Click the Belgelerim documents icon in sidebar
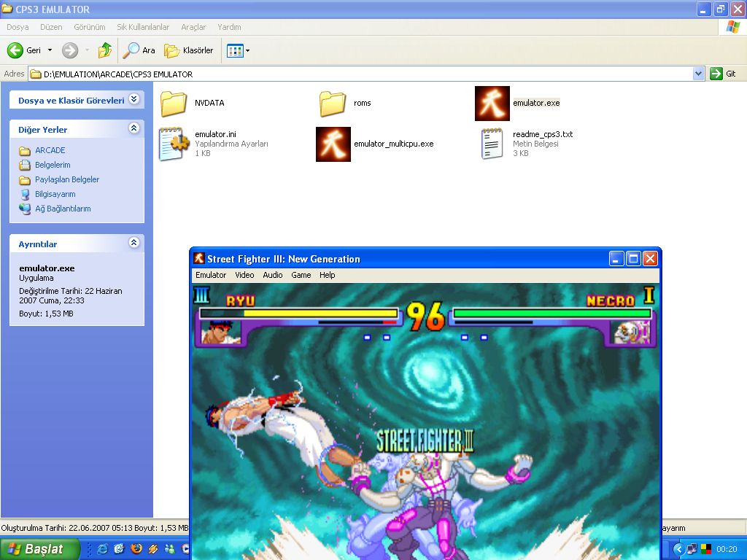 point(25,166)
